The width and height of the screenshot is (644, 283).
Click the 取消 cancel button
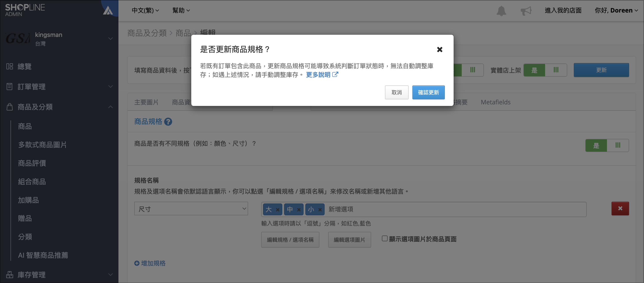(397, 93)
